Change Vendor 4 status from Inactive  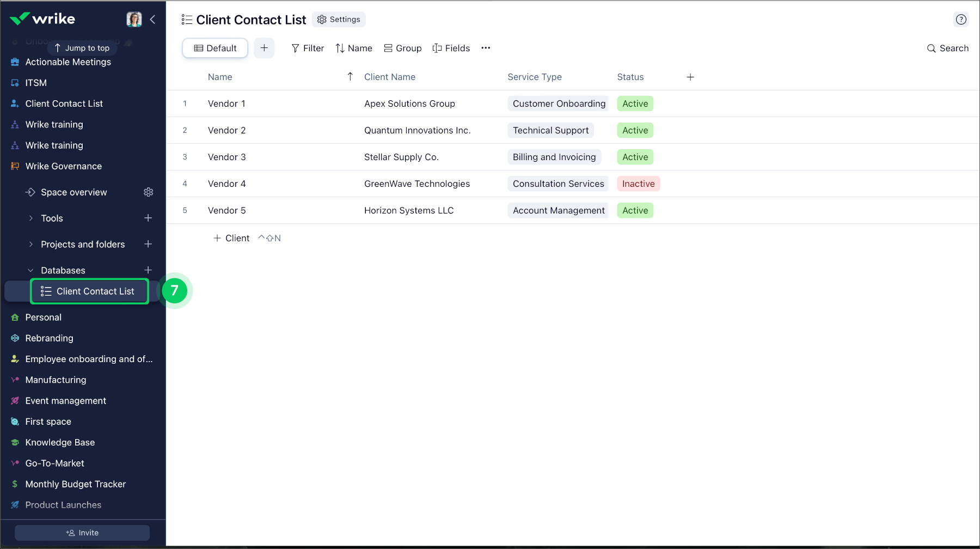click(x=638, y=184)
